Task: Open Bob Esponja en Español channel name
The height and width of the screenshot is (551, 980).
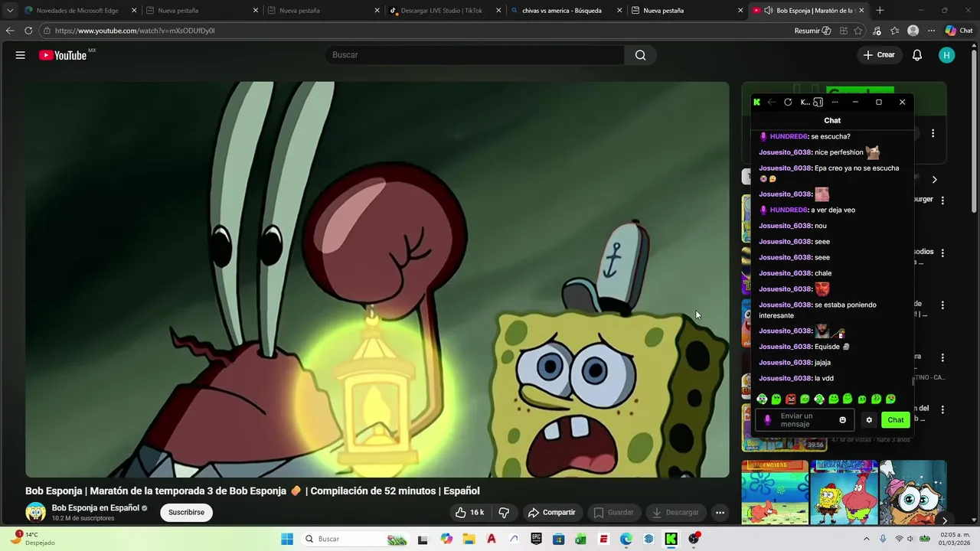Action: coord(96,508)
